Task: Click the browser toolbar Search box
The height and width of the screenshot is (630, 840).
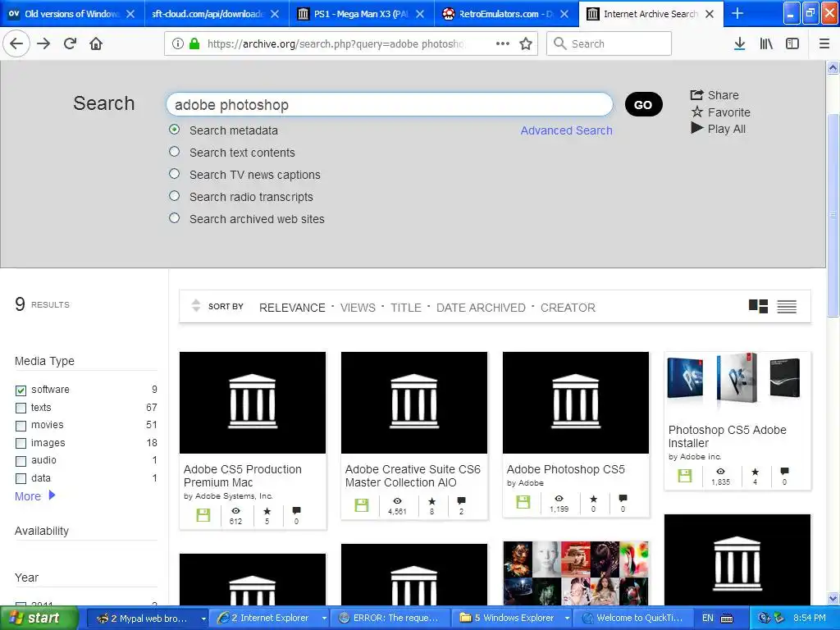Action: pyautogui.click(x=609, y=43)
